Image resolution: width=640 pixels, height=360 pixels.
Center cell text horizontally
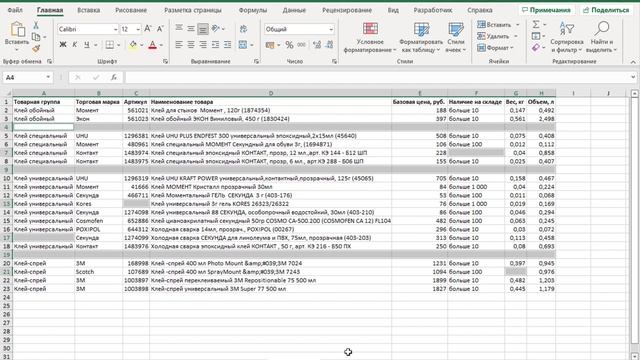coord(191,45)
